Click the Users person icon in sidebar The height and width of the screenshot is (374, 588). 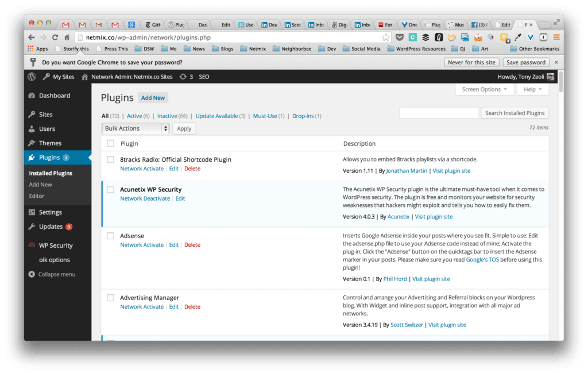pos(32,128)
